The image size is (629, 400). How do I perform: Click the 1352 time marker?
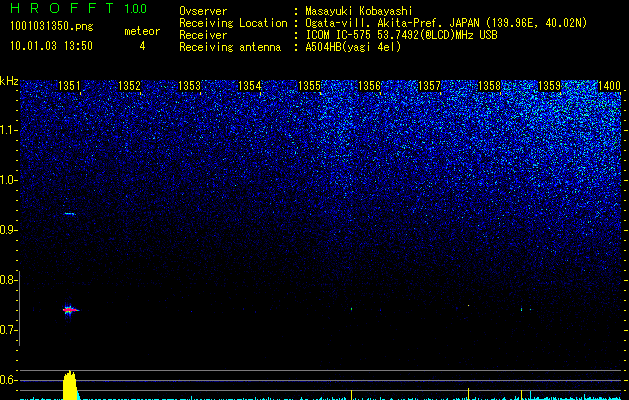tap(130, 86)
